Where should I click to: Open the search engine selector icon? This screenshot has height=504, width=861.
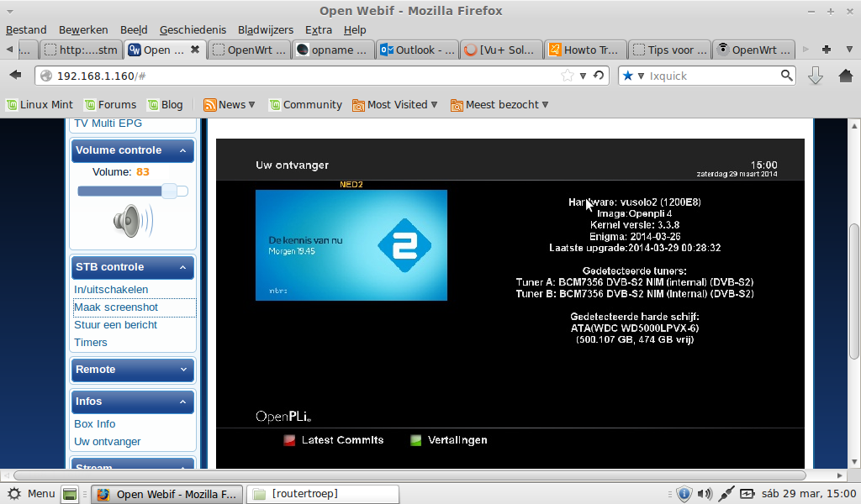tap(632, 76)
